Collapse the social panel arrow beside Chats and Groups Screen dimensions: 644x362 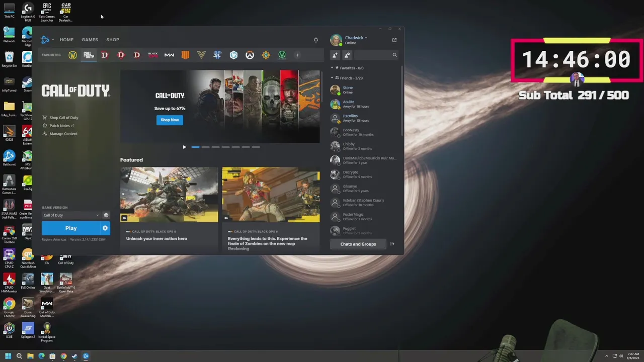click(392, 244)
